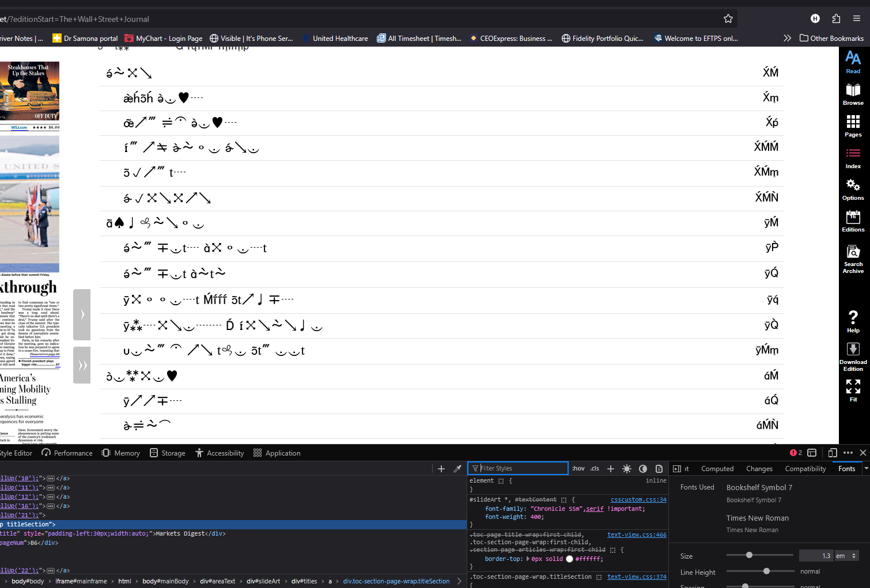Image resolution: width=870 pixels, height=588 pixels.
Task: Open Search Archive
Action: [853, 259]
